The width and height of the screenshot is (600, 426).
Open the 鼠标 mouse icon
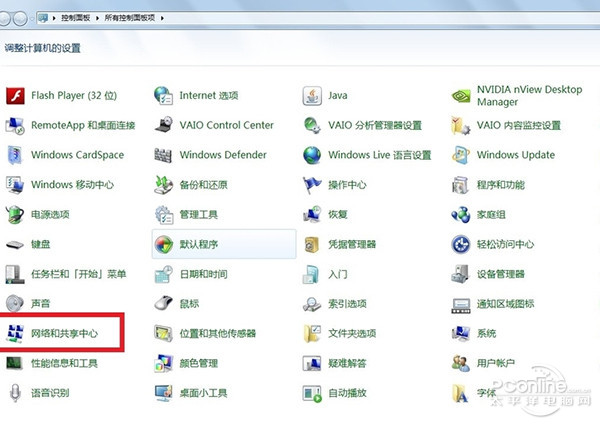[164, 304]
